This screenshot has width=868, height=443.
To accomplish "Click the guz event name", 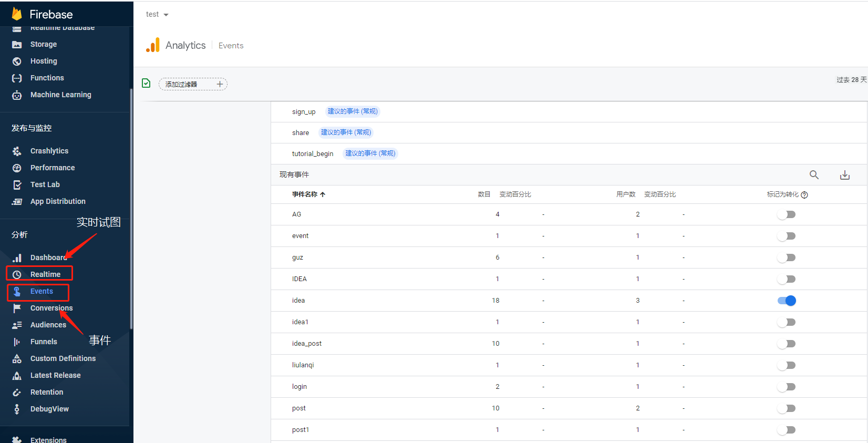I will pyautogui.click(x=297, y=257).
